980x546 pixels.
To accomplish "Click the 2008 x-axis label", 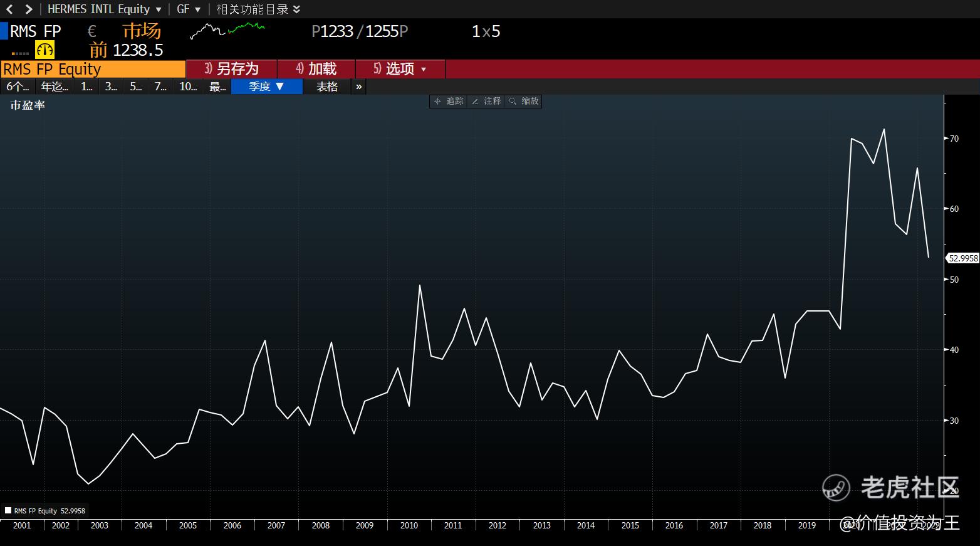I will pos(321,525).
